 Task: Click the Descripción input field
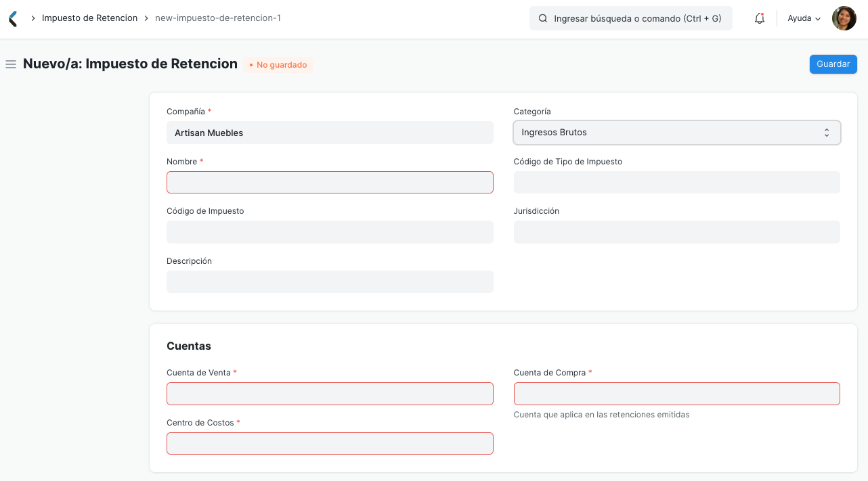coord(330,282)
